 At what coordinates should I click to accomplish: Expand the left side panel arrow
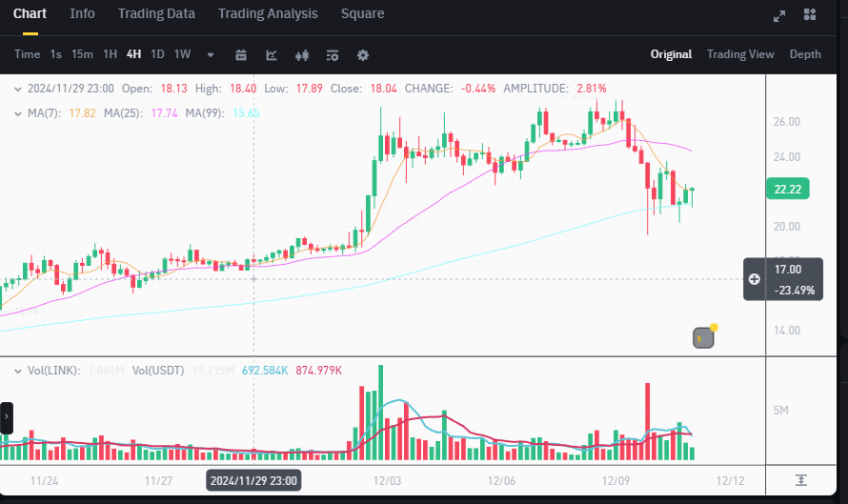point(7,417)
